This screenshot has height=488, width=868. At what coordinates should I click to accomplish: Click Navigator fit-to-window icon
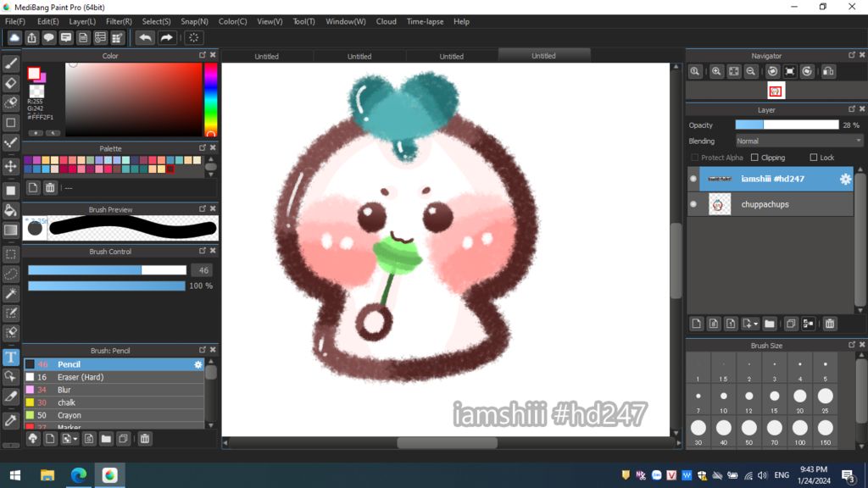point(733,71)
